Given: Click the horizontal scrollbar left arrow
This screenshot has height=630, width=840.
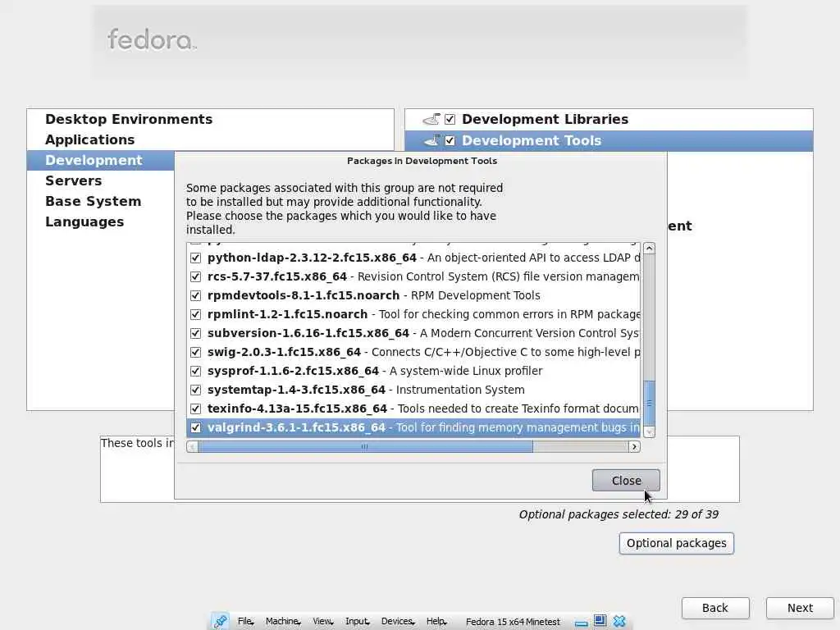Looking at the screenshot, I should 192,446.
